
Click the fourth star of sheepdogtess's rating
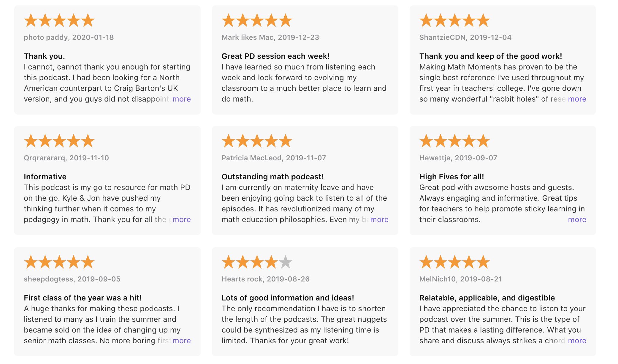coord(74,262)
